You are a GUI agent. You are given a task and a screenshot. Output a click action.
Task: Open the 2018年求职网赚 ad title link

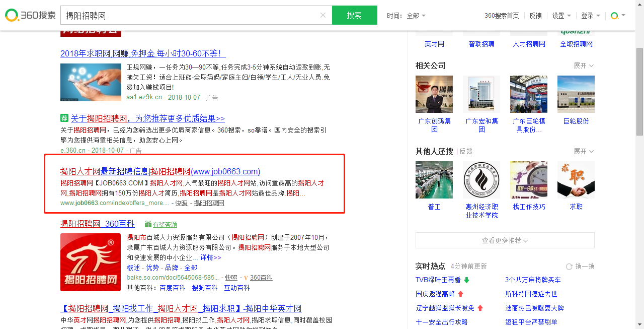(143, 53)
